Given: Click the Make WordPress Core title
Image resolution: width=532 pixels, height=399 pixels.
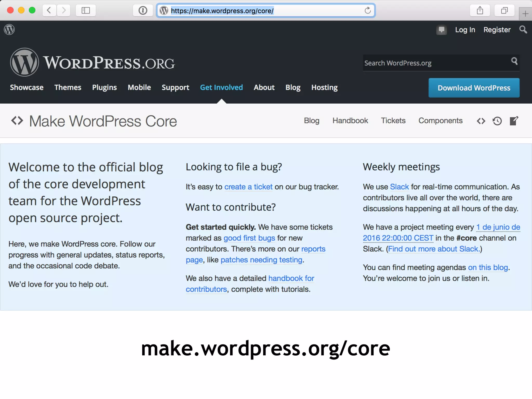Looking at the screenshot, I should click(103, 121).
